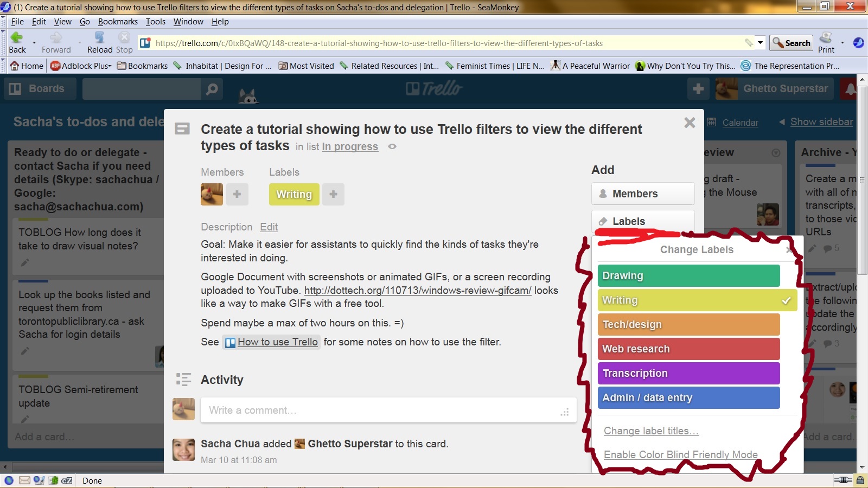Open the Adblock Plus dropdown menu
The width and height of the screenshot is (868, 488).
click(x=109, y=66)
